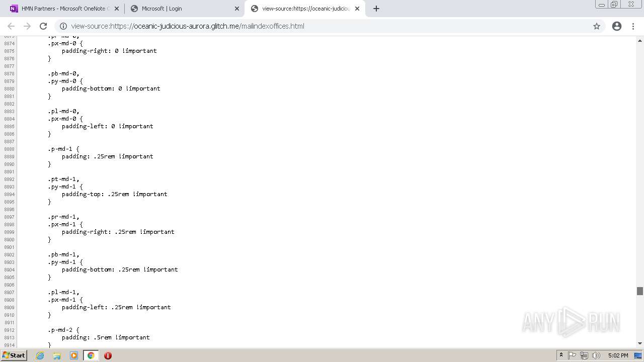
Task: Click the '.py-md-0 {' selector line
Action: coord(65,81)
